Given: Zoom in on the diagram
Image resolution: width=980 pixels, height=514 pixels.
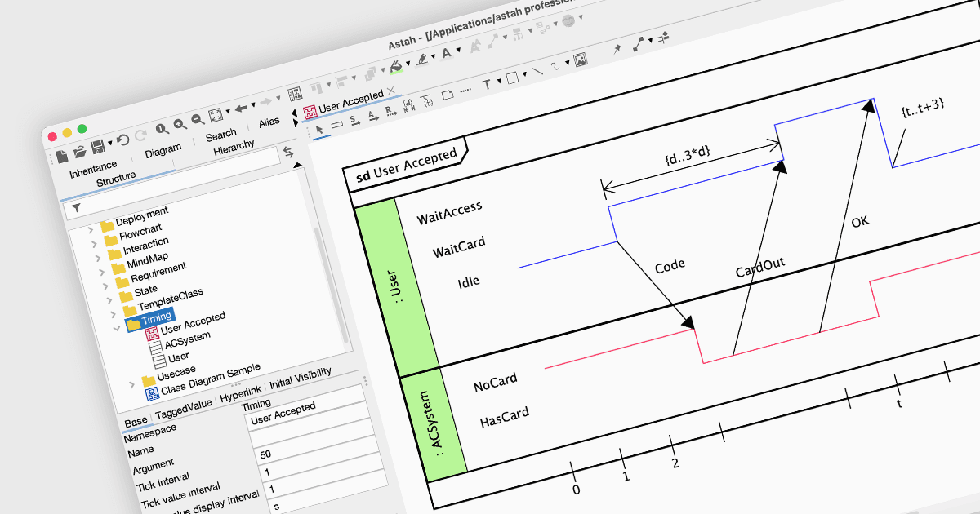Looking at the screenshot, I should tap(180, 124).
